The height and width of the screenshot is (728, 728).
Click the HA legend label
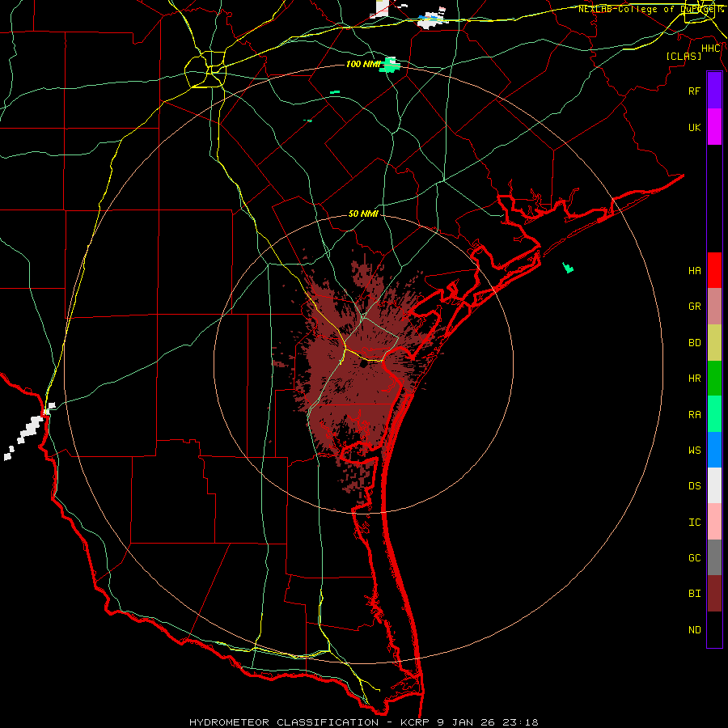(x=694, y=270)
